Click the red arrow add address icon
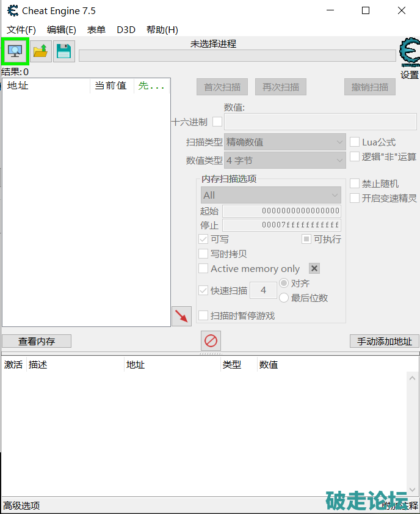 point(181,316)
